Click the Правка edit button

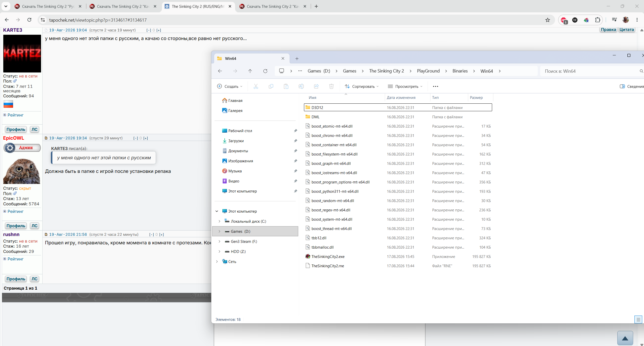point(608,29)
